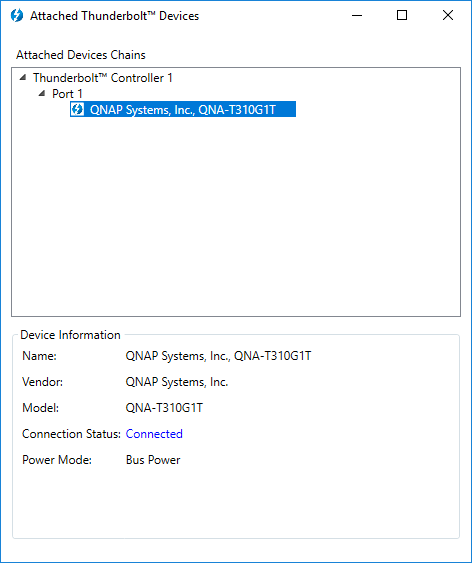
Task: Click the Thunderbolt app icon in title bar
Action: (17, 15)
